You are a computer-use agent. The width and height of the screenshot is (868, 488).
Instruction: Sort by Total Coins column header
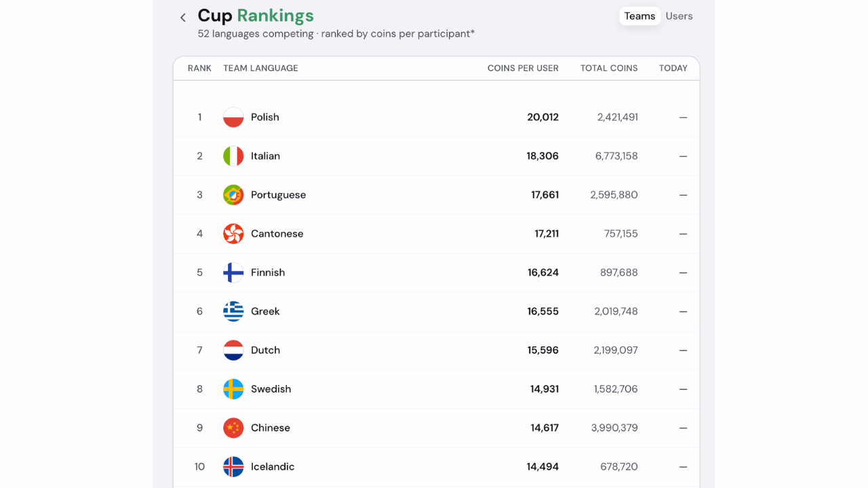[x=609, y=68]
